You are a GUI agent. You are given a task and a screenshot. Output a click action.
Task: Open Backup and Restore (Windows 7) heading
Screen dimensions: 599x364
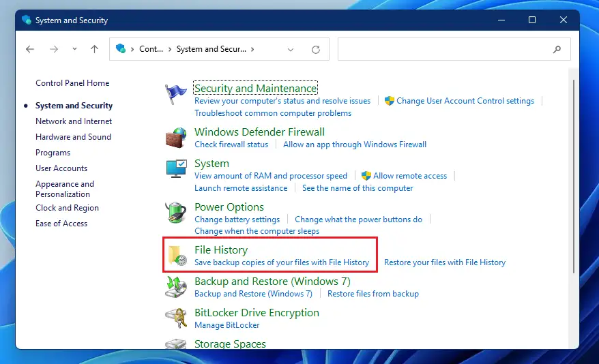click(272, 282)
